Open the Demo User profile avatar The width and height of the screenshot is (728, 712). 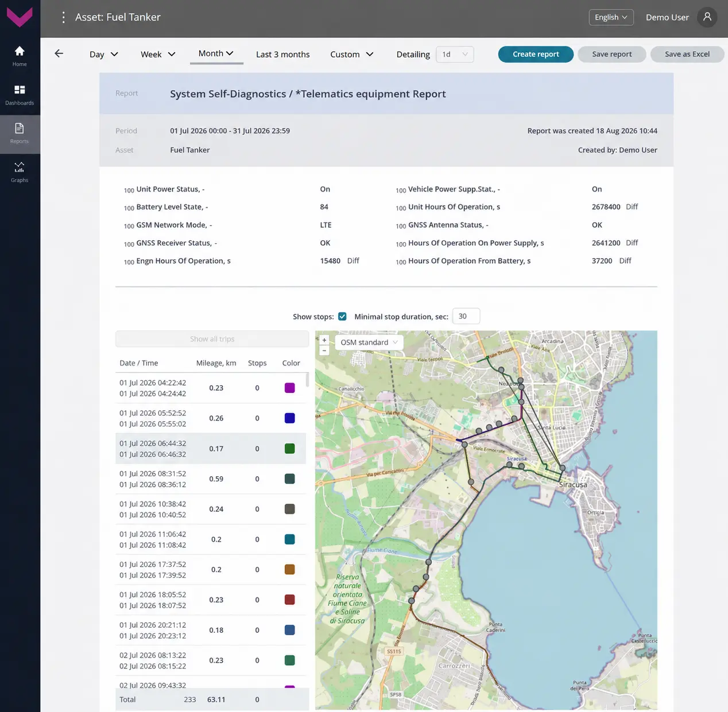pos(707,17)
